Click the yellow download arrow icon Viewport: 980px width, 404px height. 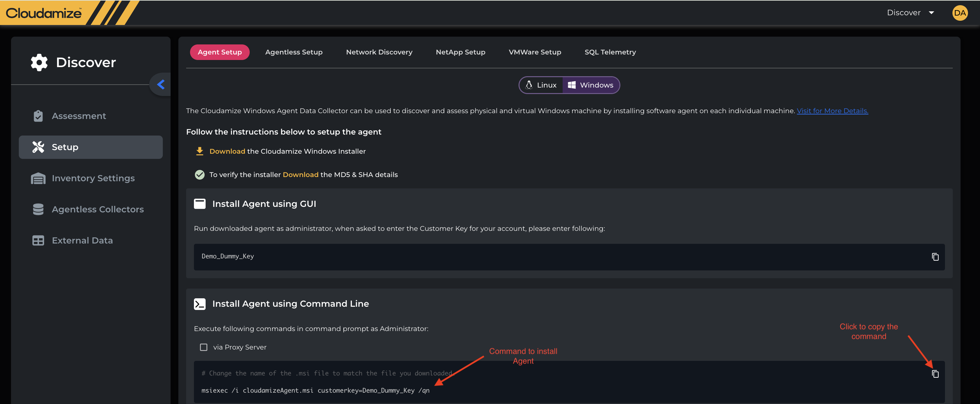tap(199, 151)
